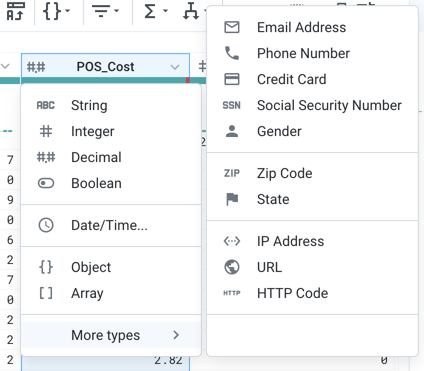Choose the Credit Card icon

232,79
